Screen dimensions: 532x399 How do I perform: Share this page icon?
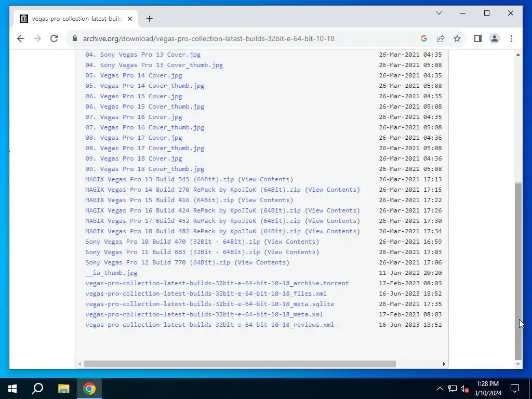tap(441, 38)
